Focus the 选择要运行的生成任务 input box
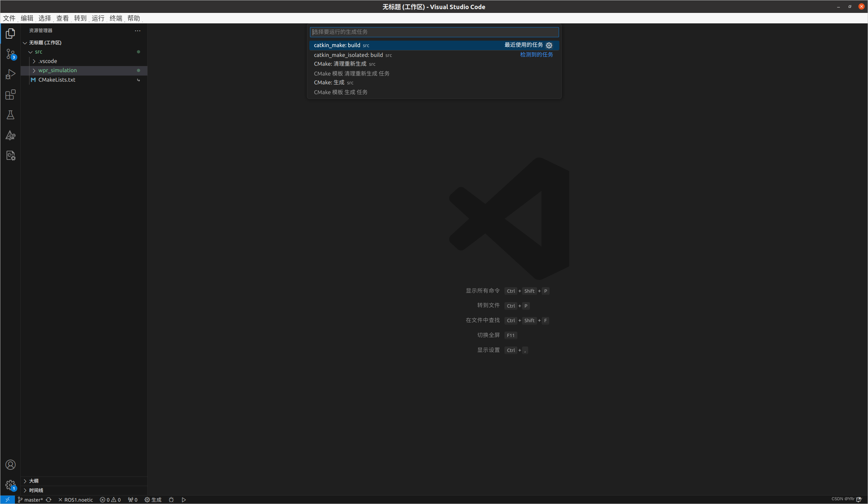The image size is (868, 504). coord(434,32)
